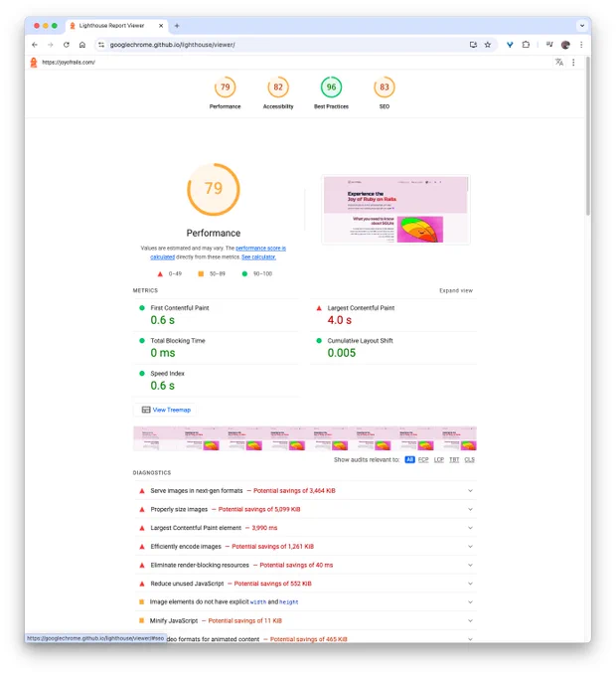Click the install app icon in address bar

(473, 45)
